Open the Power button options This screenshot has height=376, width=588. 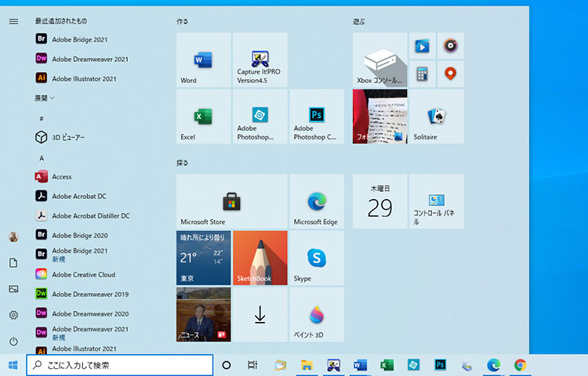[13, 342]
